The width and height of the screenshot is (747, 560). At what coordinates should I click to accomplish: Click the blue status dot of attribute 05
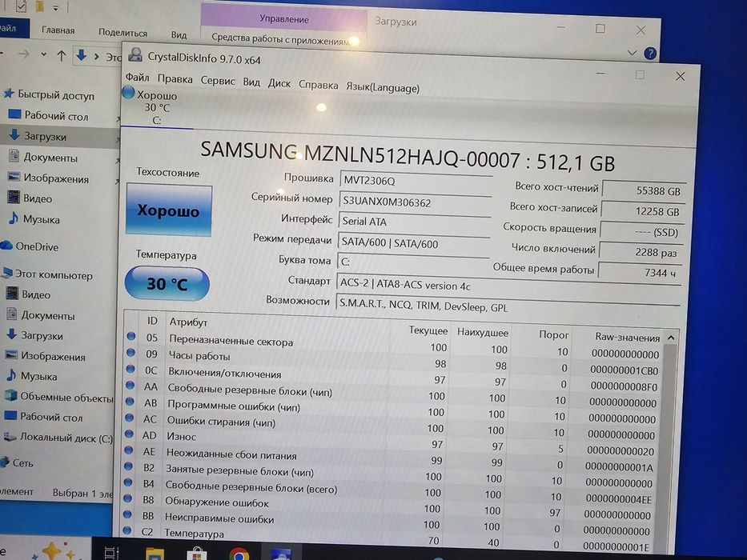click(x=131, y=336)
